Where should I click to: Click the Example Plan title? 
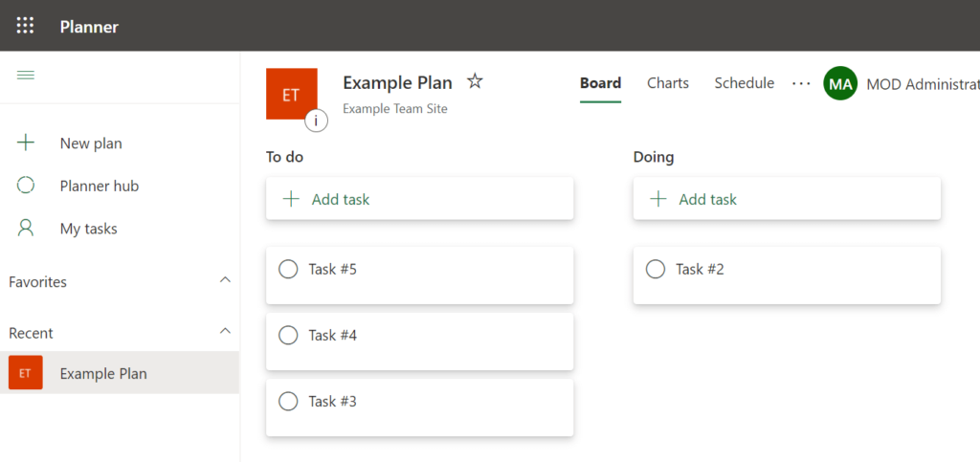tap(397, 82)
